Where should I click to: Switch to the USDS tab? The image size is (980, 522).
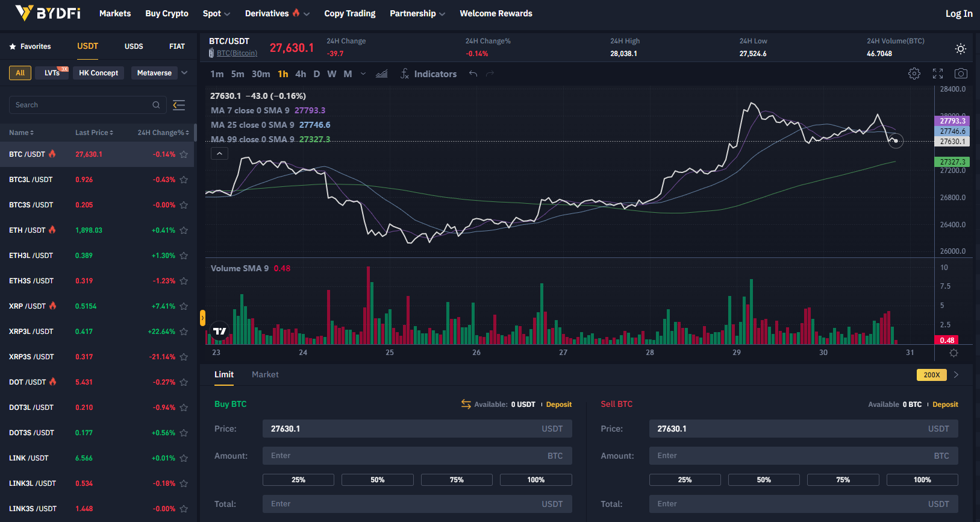pyautogui.click(x=134, y=46)
